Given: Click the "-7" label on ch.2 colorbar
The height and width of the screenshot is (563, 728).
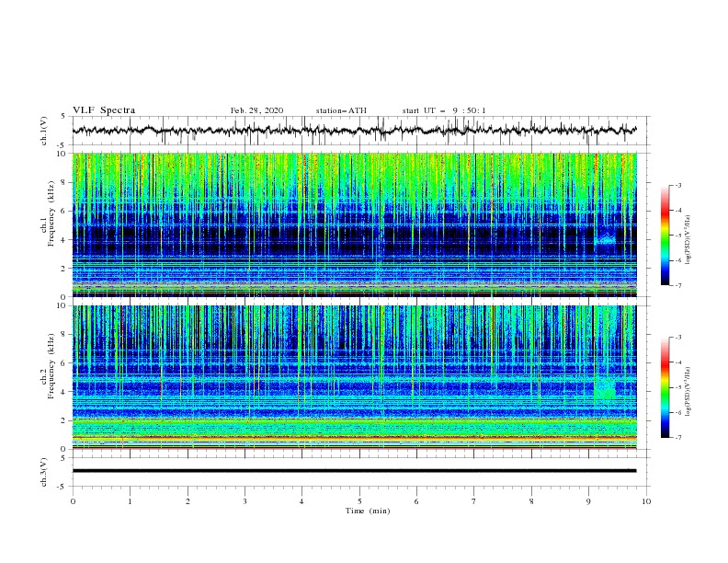Looking at the screenshot, I should pos(677,438).
